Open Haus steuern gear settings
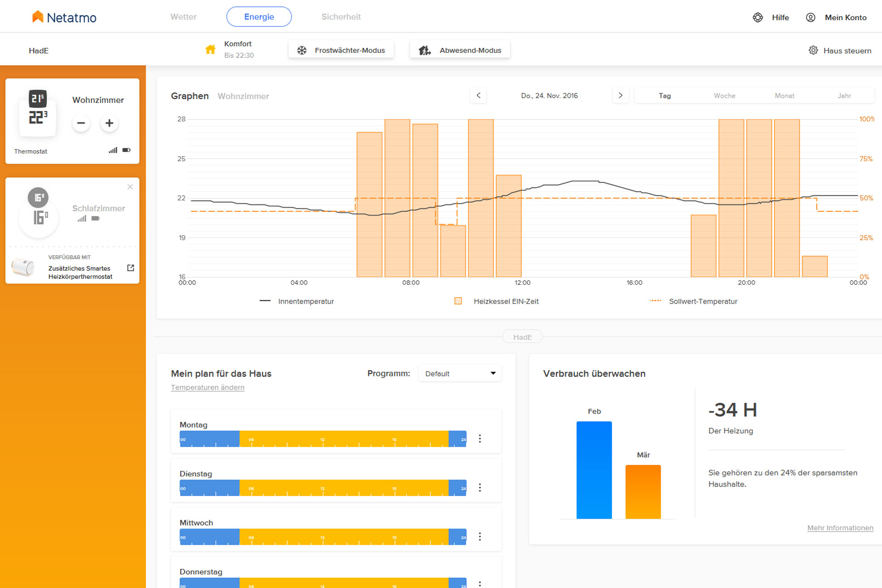This screenshot has width=882, height=588. [x=813, y=50]
